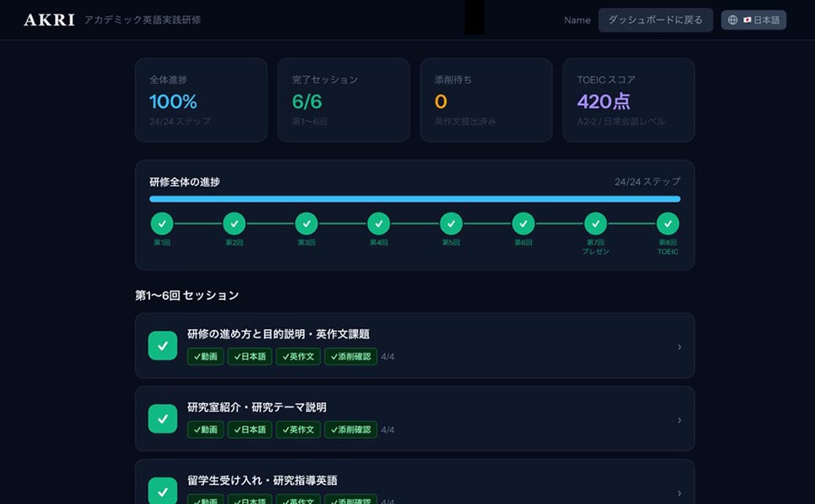This screenshot has height=504, width=815.
Task: Click the 第1〜6回 セッション heading
Action: pyautogui.click(x=187, y=295)
